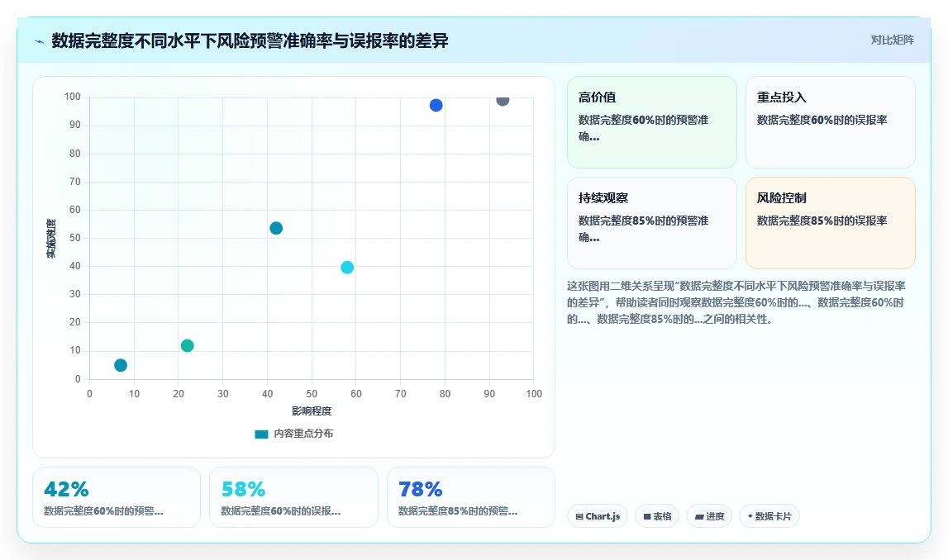Open the 重点投入 quadrant card
948x560 pixels.
830,122
